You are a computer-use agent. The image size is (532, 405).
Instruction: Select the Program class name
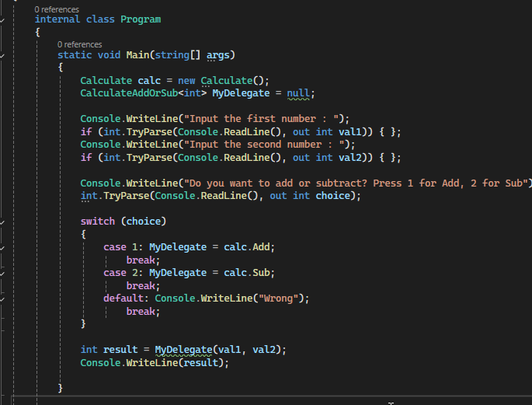tap(141, 19)
